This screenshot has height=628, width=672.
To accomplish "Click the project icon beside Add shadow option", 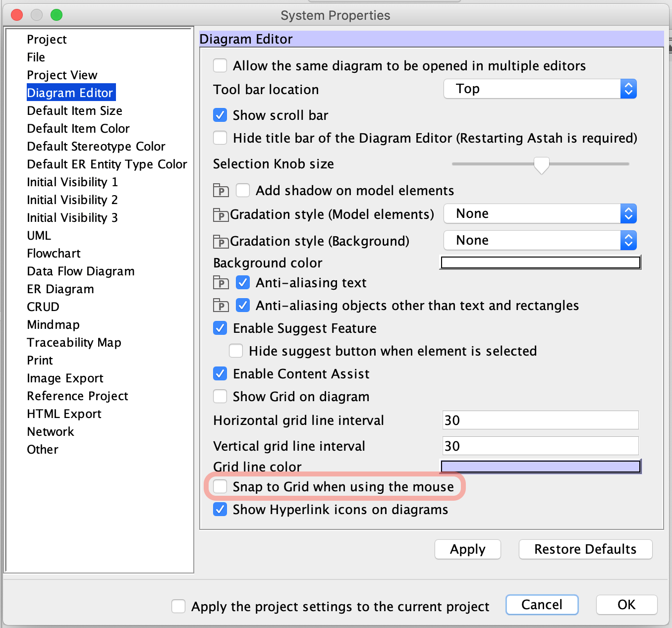I will click(221, 190).
